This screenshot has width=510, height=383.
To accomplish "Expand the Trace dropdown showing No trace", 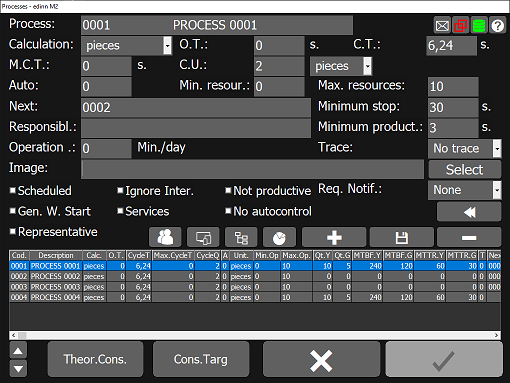I will 465,148.
